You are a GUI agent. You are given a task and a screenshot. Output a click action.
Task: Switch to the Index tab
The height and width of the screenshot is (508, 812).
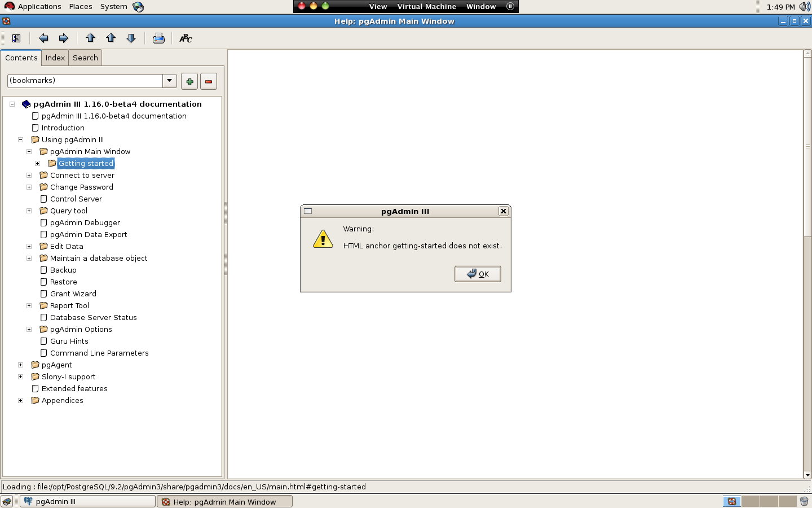coord(55,58)
